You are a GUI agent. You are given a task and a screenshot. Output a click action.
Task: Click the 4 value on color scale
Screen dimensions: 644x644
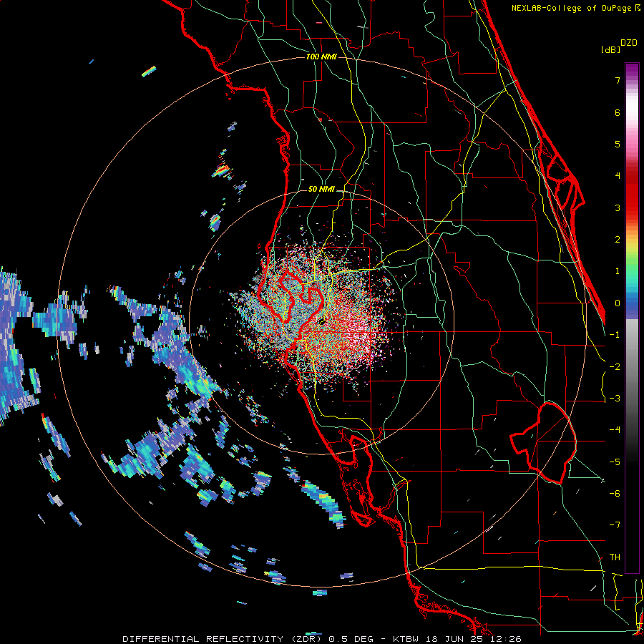tap(618, 176)
